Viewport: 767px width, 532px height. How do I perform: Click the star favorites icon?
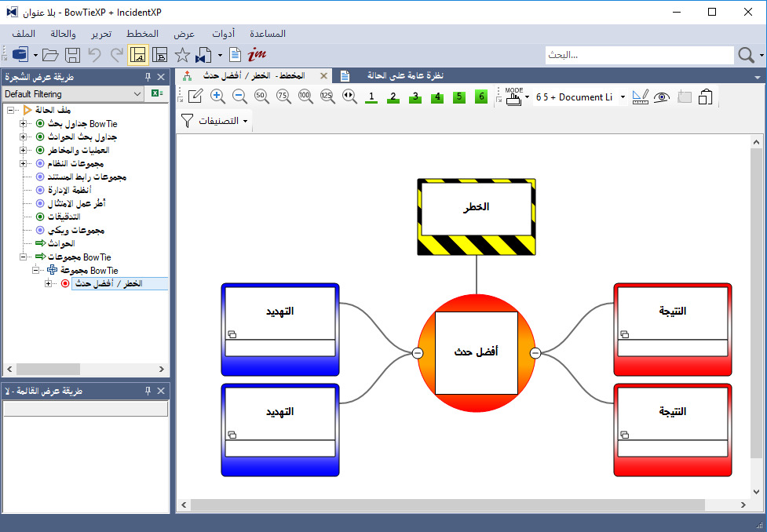click(x=182, y=55)
